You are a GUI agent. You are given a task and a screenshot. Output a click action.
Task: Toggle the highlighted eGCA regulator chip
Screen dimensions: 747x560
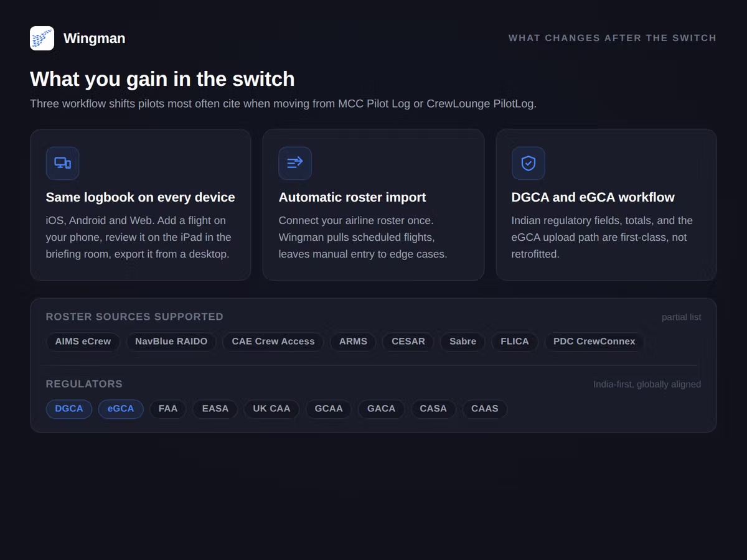121,409
